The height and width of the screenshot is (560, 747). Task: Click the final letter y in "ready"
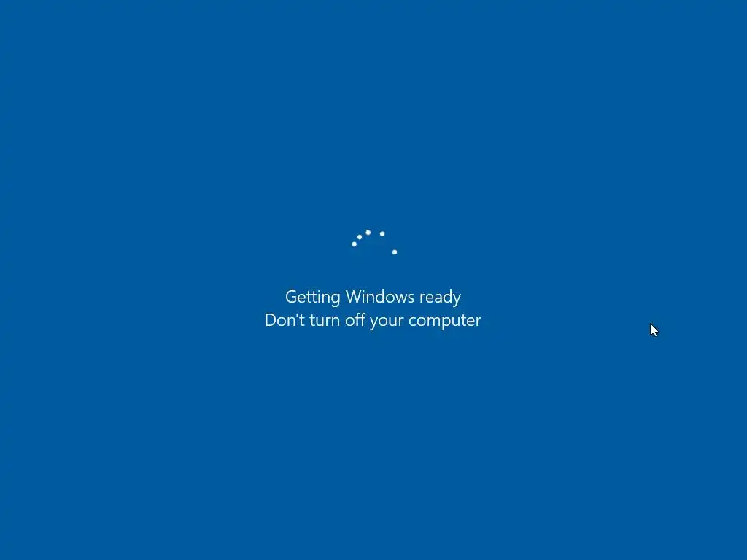tap(457, 300)
